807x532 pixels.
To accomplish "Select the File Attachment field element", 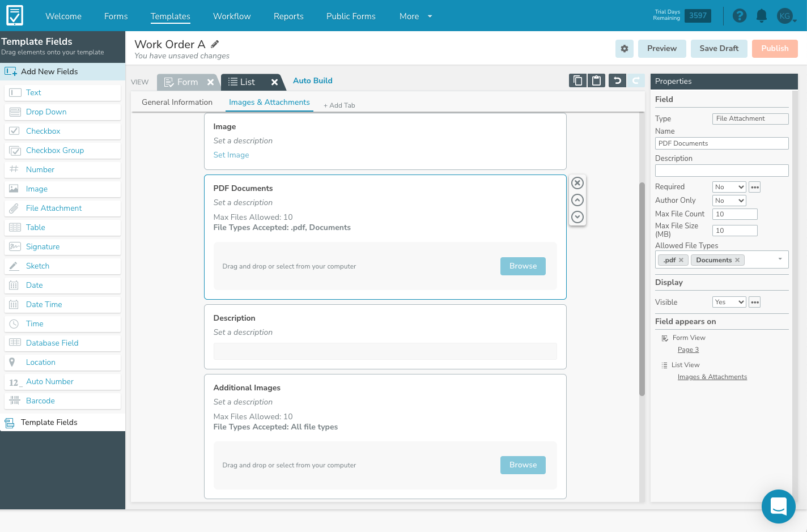I will pos(62,208).
